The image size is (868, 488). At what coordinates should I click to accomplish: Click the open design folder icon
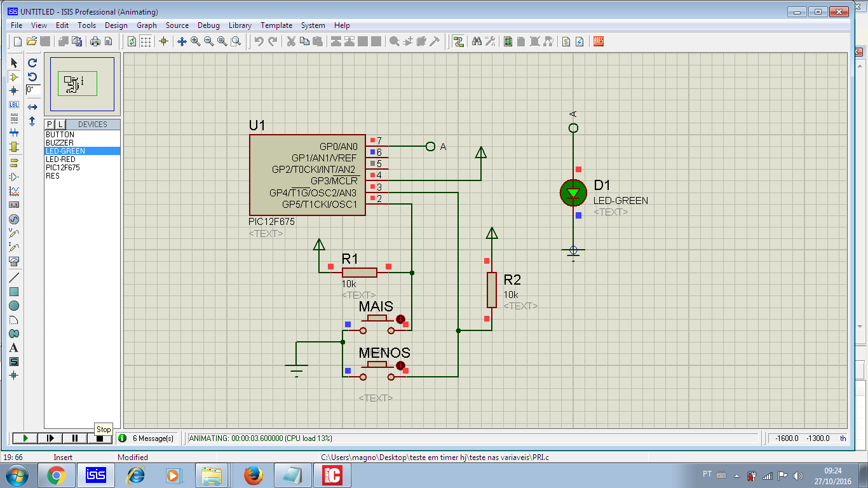[x=31, y=41]
